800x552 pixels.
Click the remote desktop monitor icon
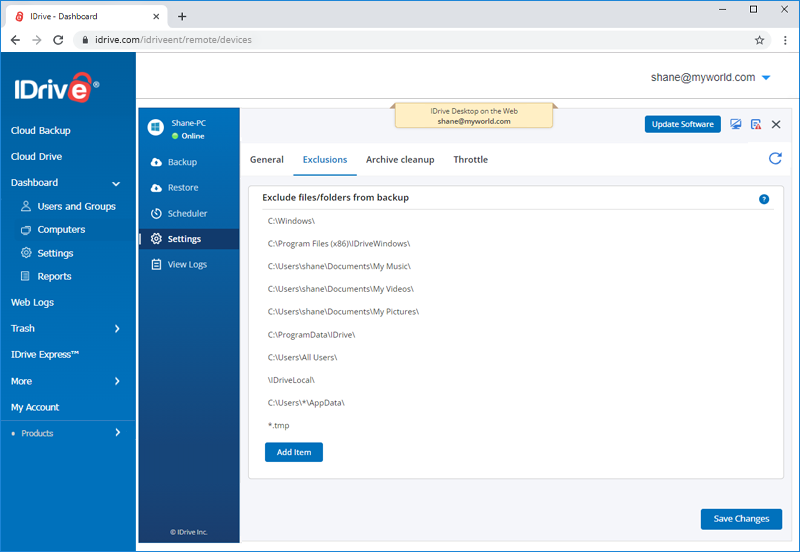(735, 124)
